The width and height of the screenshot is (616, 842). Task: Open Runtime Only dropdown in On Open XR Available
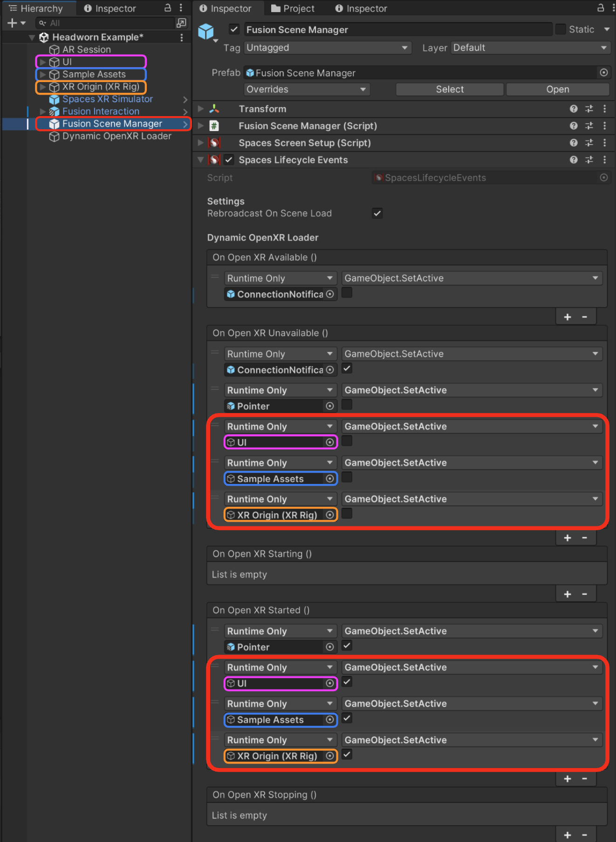pyautogui.click(x=280, y=278)
